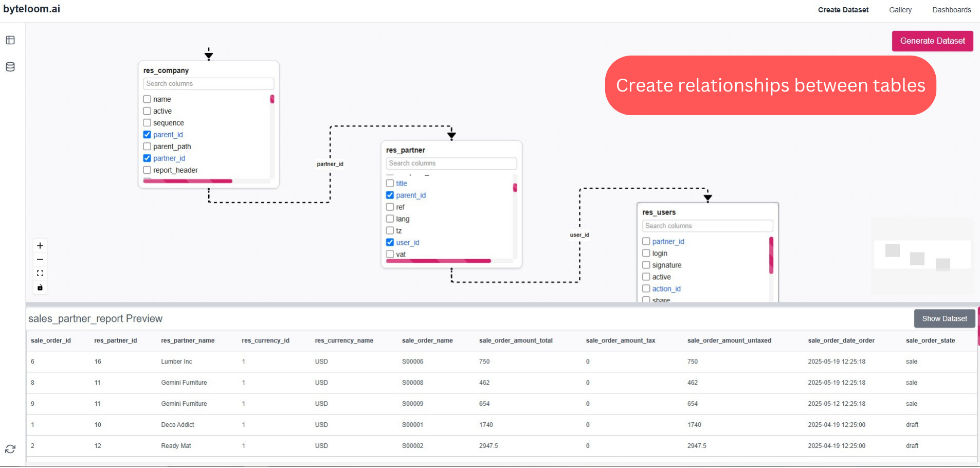Click the res_users connection handle arrow
Viewport: 980px width, 468px height.
click(x=708, y=198)
